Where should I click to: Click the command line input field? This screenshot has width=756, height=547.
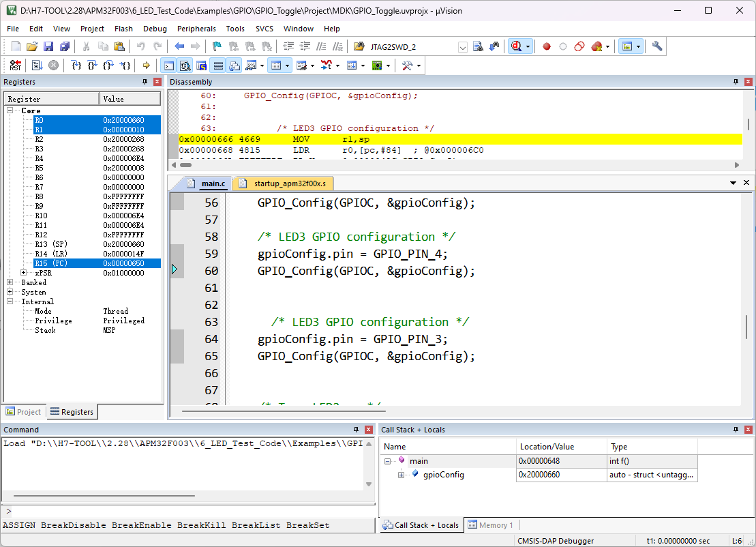click(x=192, y=512)
